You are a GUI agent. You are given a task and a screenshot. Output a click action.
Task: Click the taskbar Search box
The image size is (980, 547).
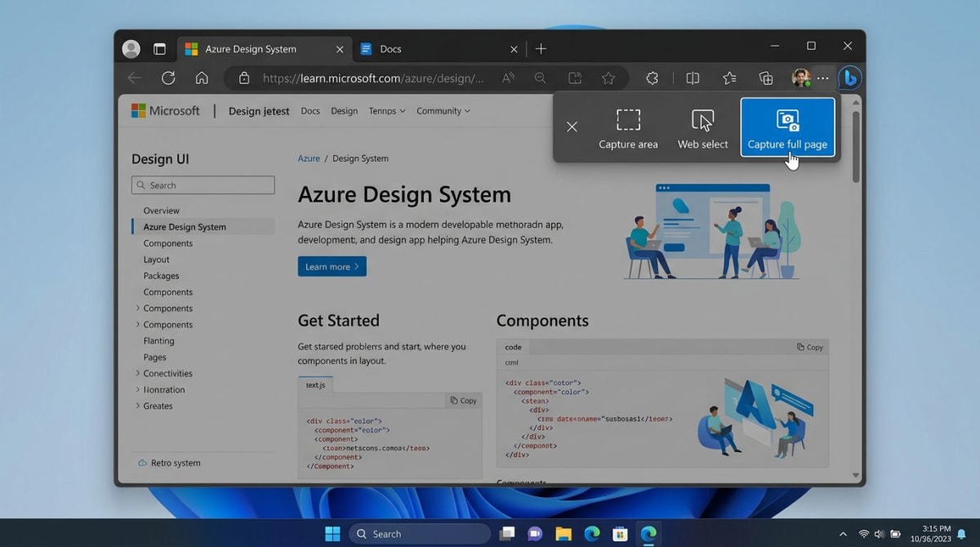click(420, 534)
